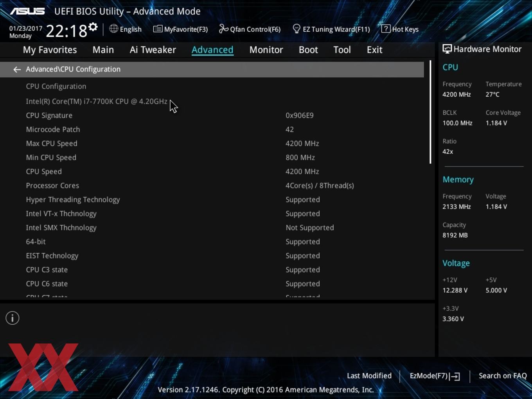Click the Advanced\CPU Configuration breadcrumb
This screenshot has width=532, height=399.
[73, 69]
